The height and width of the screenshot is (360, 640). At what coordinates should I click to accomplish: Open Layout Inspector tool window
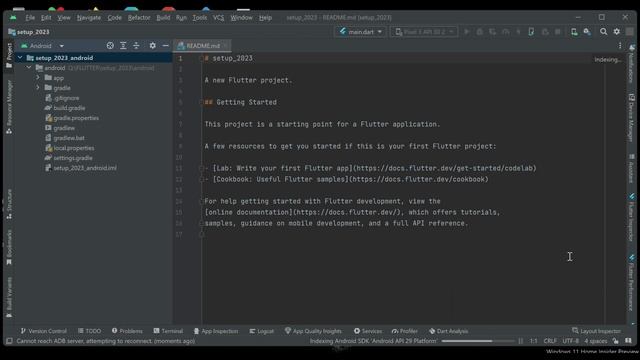[596, 331]
